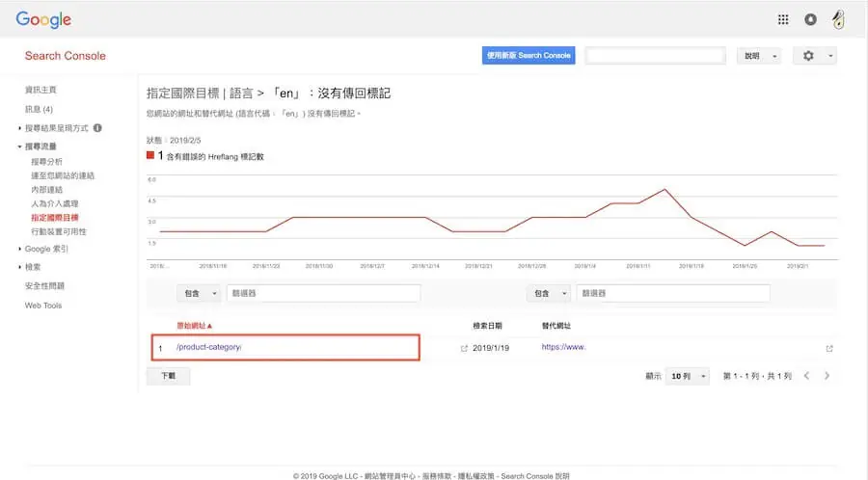Open 搜尋分析 in the sidebar
Image resolution: width=868 pixels, height=480 pixels.
(46, 162)
